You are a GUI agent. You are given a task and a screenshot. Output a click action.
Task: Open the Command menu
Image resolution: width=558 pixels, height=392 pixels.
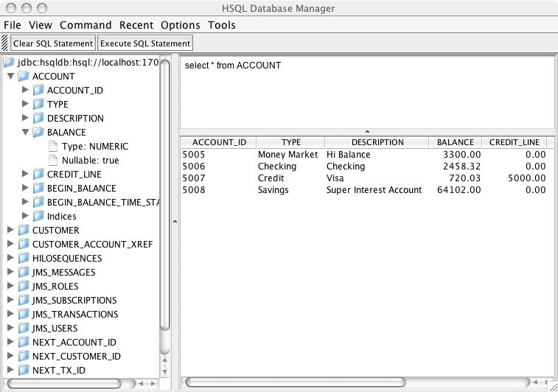point(86,25)
